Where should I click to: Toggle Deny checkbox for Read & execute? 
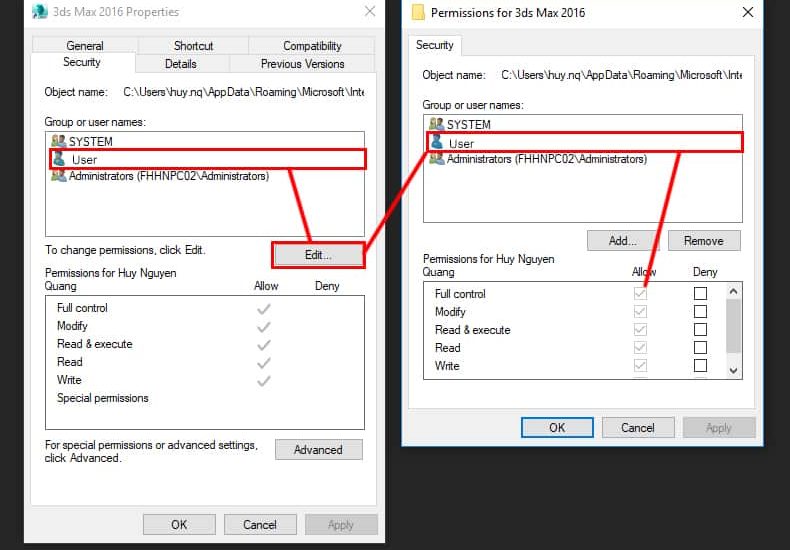(700, 330)
